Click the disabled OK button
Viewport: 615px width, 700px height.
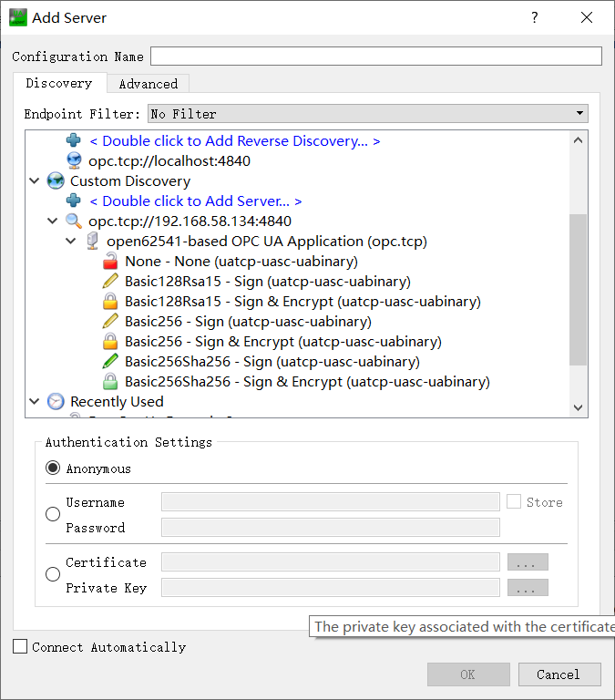[468, 674]
